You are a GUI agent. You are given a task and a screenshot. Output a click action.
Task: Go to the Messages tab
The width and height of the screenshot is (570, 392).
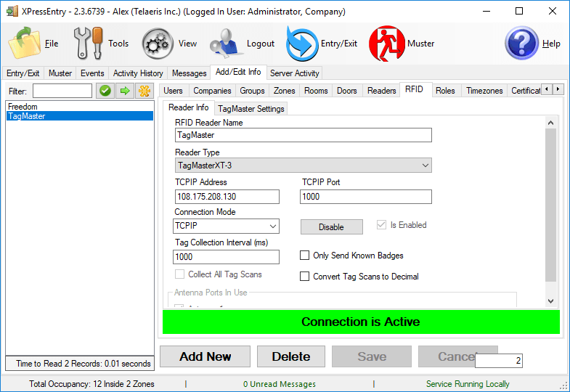click(190, 73)
